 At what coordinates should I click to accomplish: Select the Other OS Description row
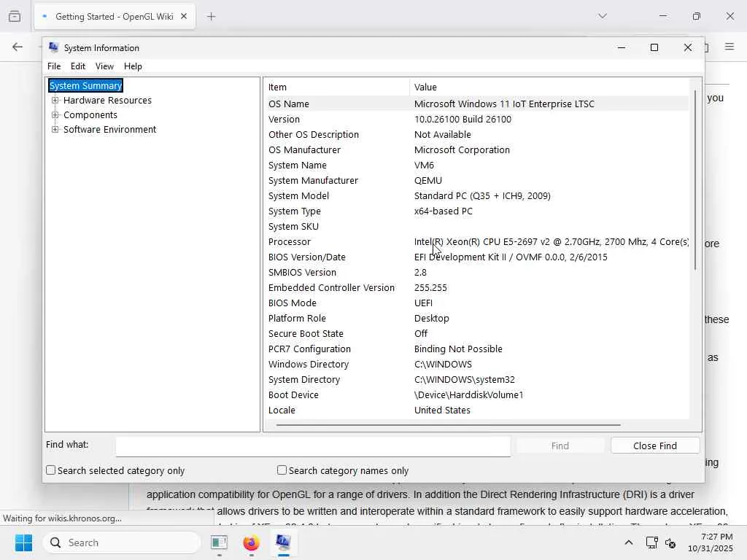coord(476,134)
